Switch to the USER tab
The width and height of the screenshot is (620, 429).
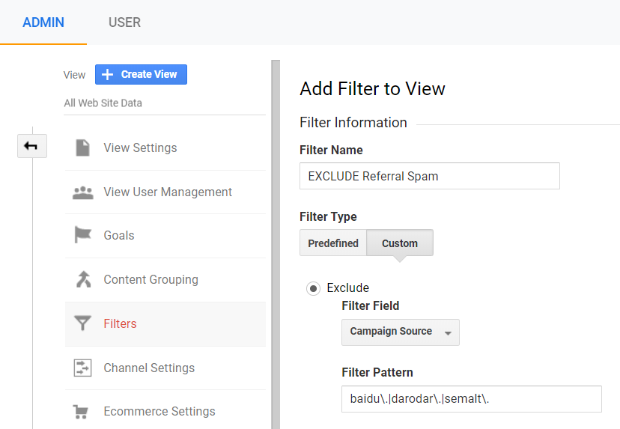pos(125,22)
